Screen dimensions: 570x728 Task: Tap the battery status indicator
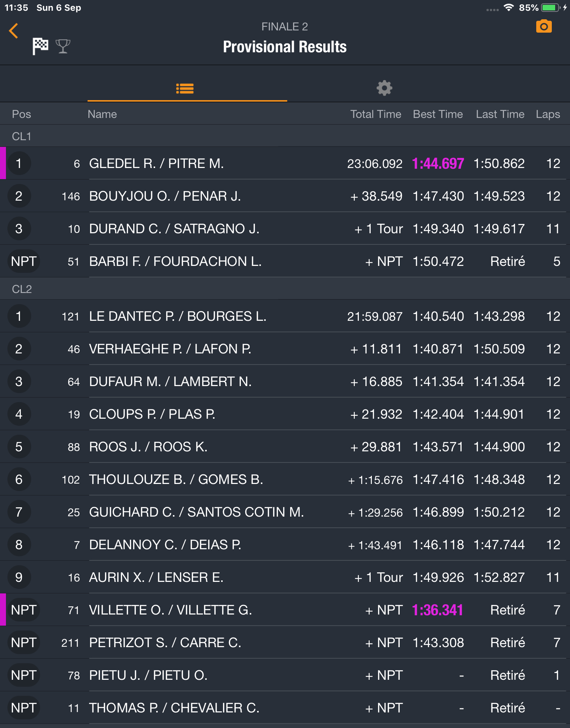pos(550,8)
